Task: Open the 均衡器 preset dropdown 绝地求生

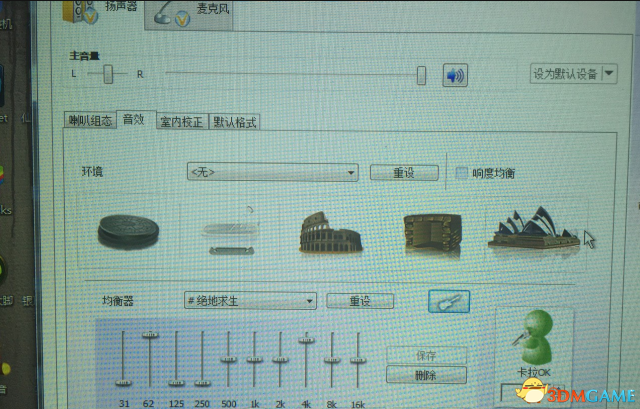Action: [250, 301]
